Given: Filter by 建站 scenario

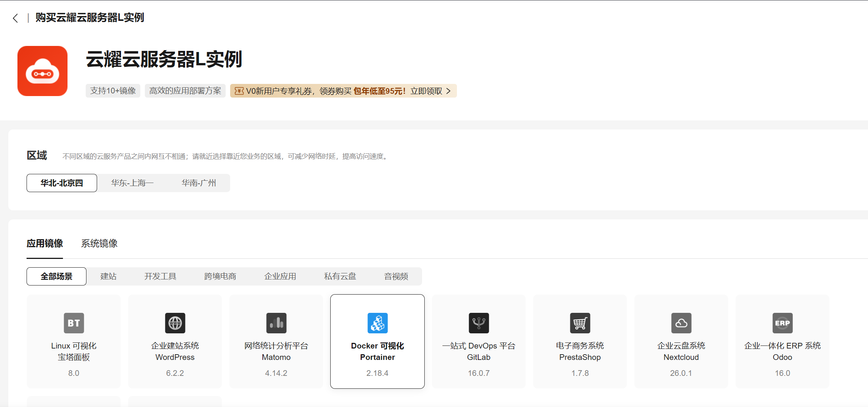Looking at the screenshot, I should (x=108, y=276).
